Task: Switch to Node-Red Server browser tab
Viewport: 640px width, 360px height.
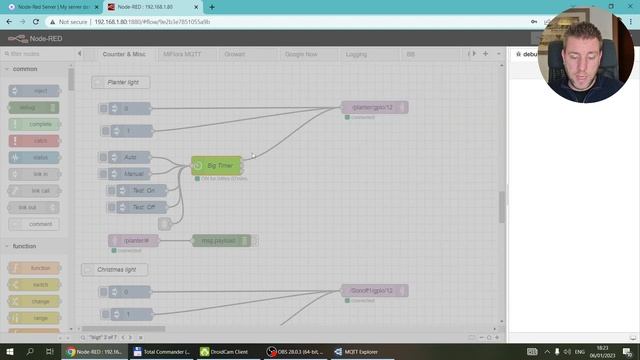Action: (x=53, y=7)
